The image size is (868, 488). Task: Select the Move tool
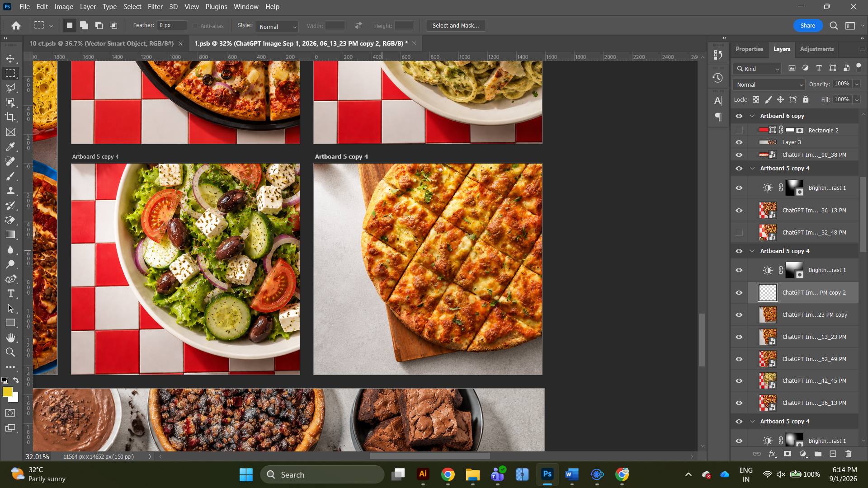10,59
